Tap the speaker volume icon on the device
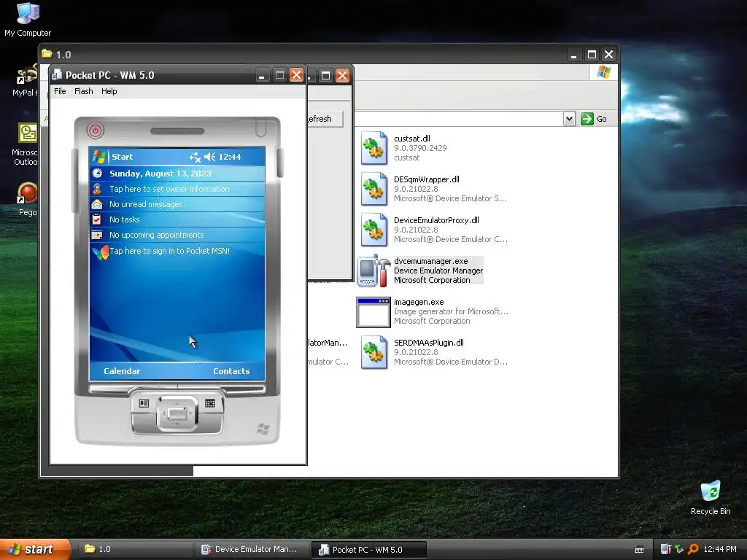 point(209,157)
